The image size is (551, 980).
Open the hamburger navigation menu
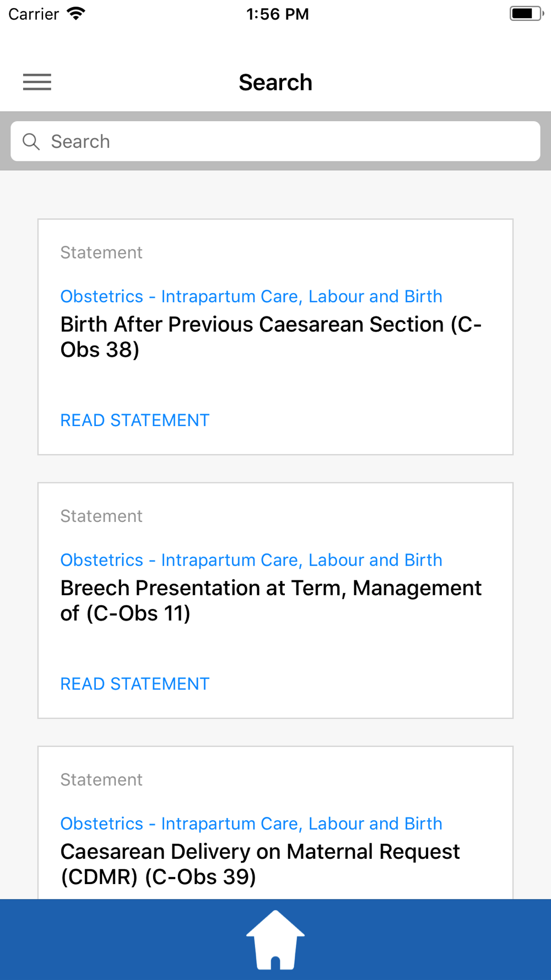[x=37, y=82]
